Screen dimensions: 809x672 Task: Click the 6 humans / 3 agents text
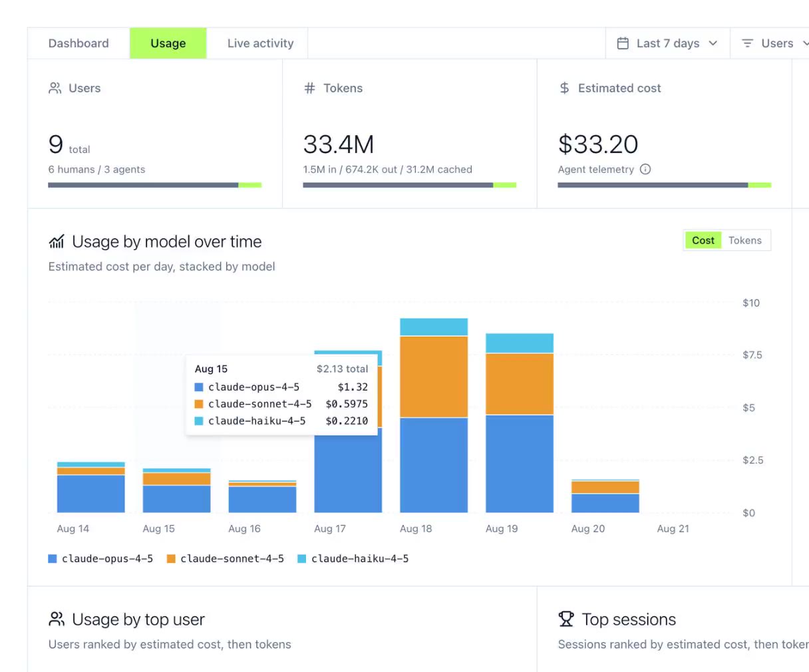point(96,170)
